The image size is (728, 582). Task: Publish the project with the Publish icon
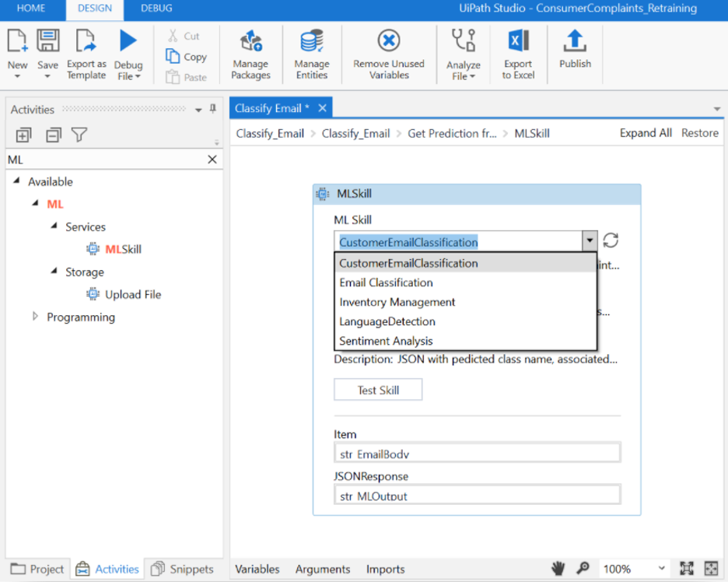[575, 41]
